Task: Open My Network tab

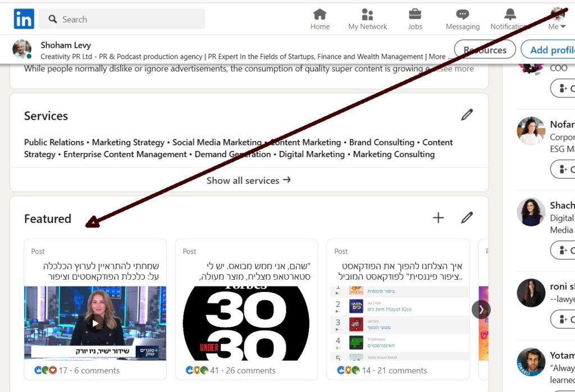Action: pyautogui.click(x=367, y=20)
